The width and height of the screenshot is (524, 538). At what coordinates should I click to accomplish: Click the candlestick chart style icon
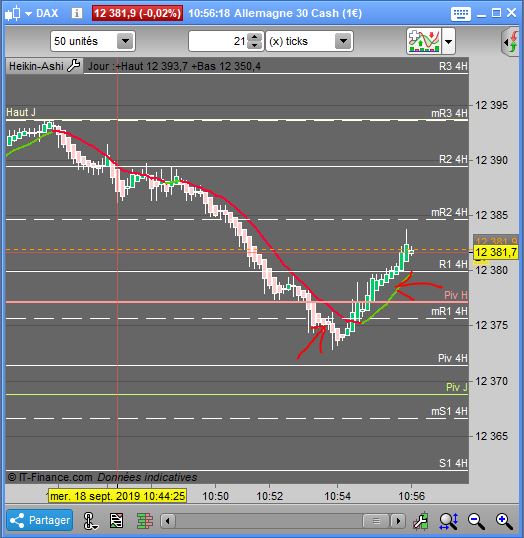[13, 13]
